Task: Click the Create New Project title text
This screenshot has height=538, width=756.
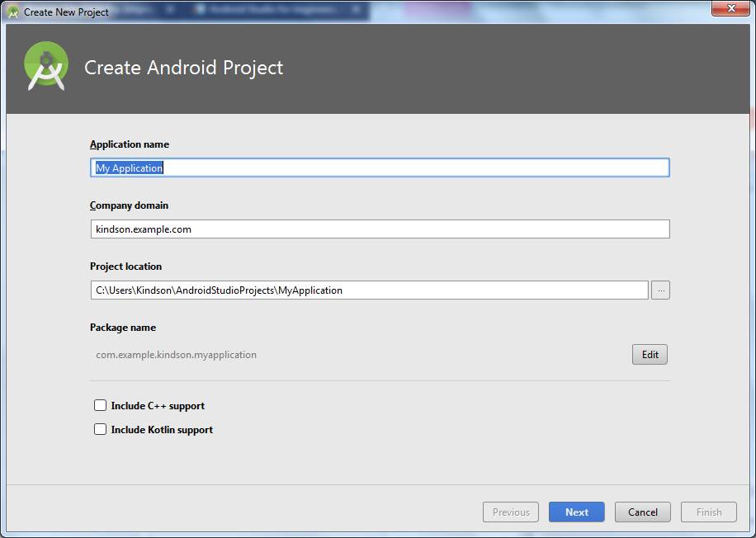Action: coord(66,12)
